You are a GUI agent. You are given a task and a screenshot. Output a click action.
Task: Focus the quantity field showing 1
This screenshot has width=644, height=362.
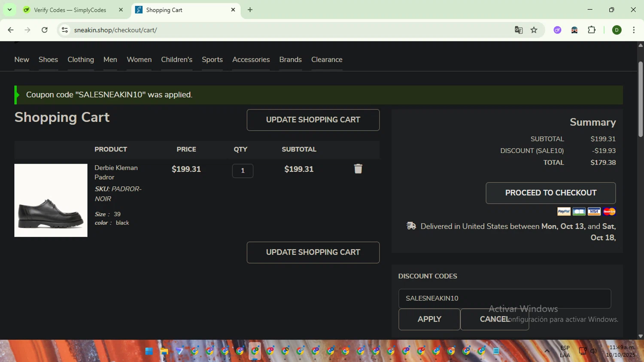[243, 170]
